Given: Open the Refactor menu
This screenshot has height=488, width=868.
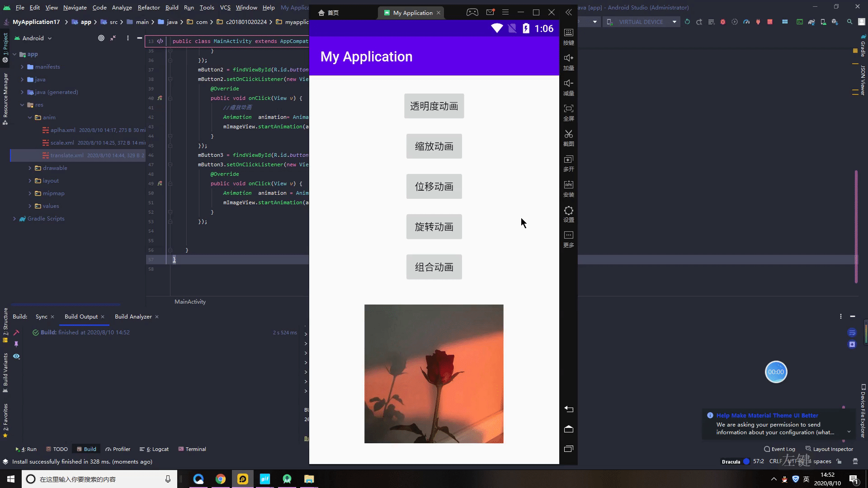Looking at the screenshot, I should coord(149,7).
